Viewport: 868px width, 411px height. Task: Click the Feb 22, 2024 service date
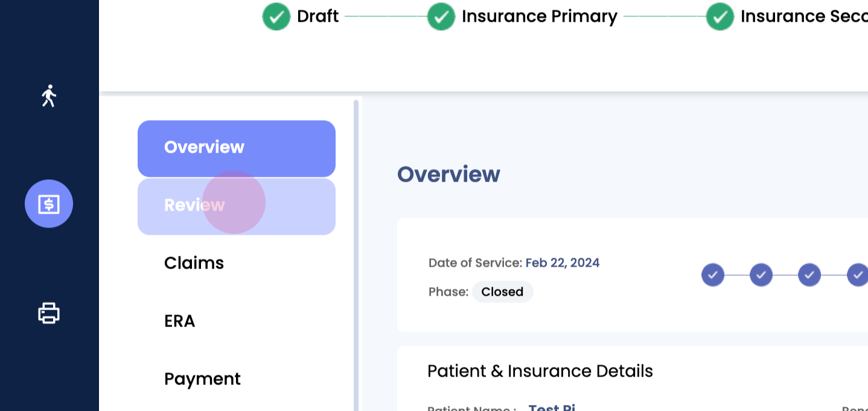(x=563, y=263)
